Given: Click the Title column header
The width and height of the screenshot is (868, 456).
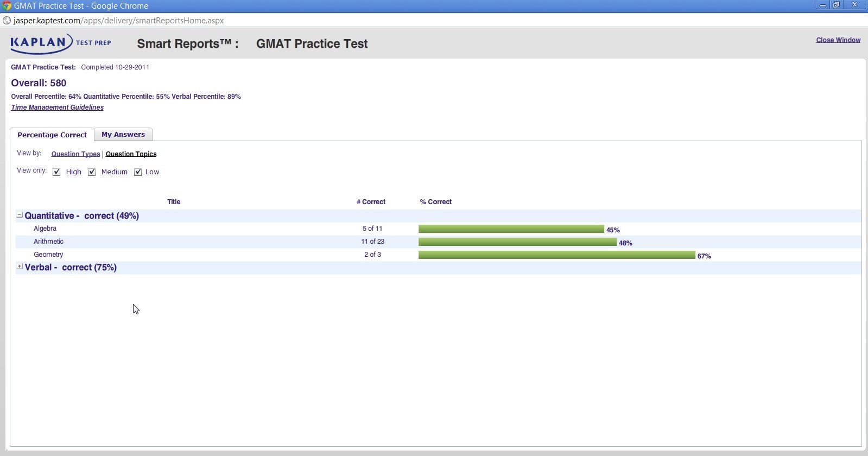Looking at the screenshot, I should coord(174,202).
